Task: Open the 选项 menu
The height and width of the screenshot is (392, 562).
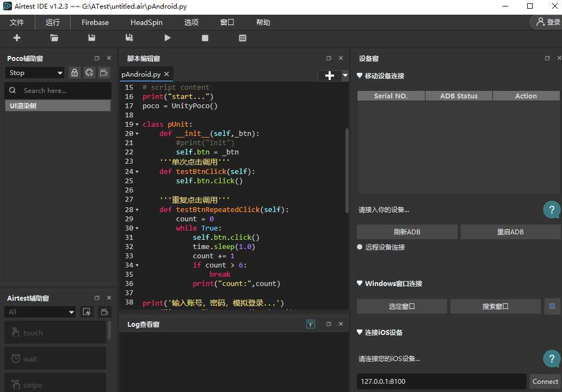Action: coord(192,22)
